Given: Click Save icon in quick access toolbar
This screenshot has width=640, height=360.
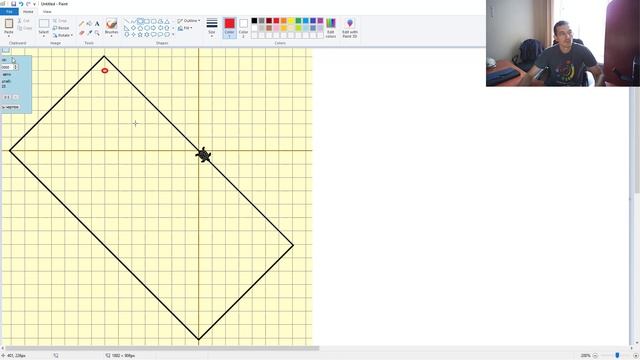Looking at the screenshot, I should (x=13, y=4).
